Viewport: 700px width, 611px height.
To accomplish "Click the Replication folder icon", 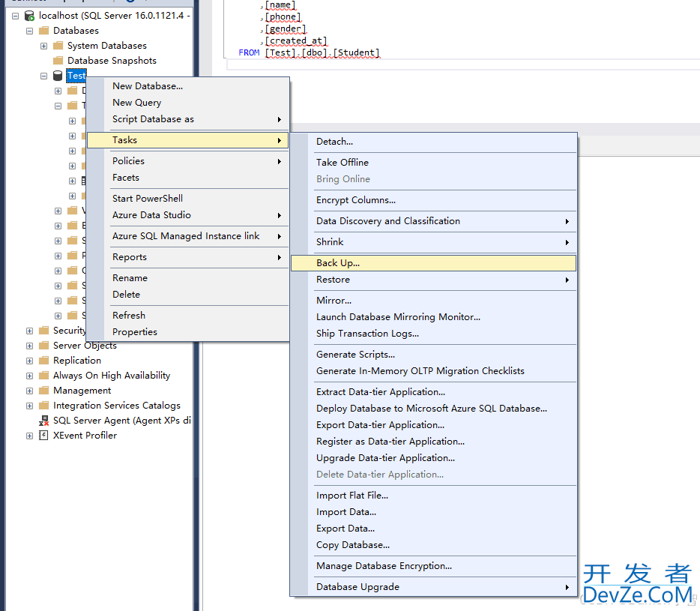I will 43,360.
